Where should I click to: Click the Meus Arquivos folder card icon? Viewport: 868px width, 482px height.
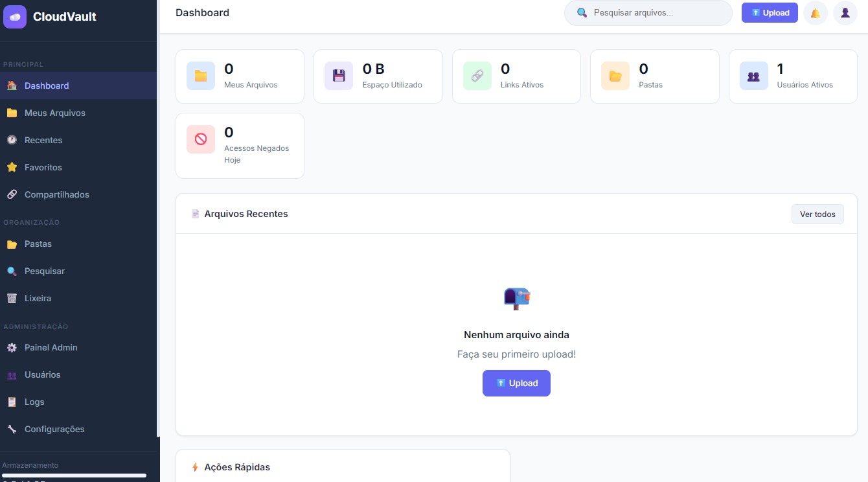(x=201, y=76)
